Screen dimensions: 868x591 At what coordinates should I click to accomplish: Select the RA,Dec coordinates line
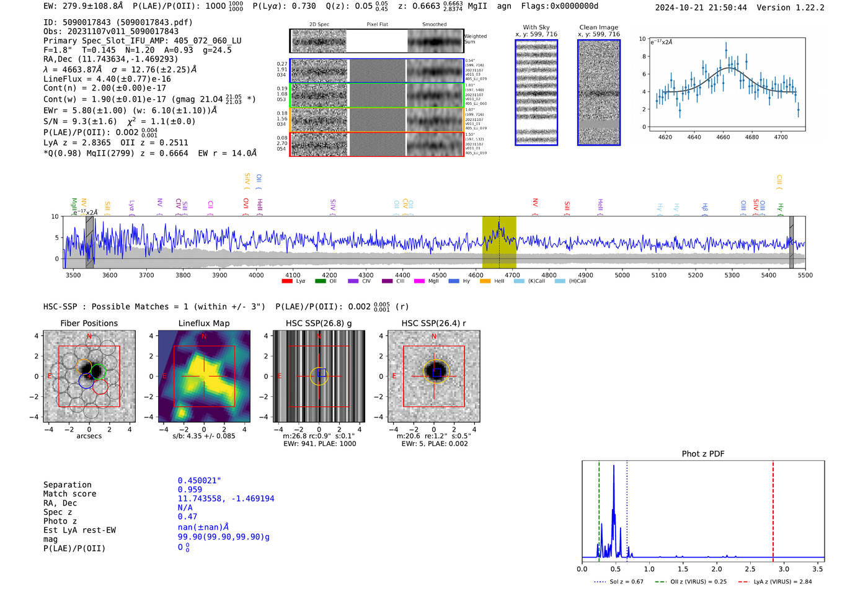[110, 60]
